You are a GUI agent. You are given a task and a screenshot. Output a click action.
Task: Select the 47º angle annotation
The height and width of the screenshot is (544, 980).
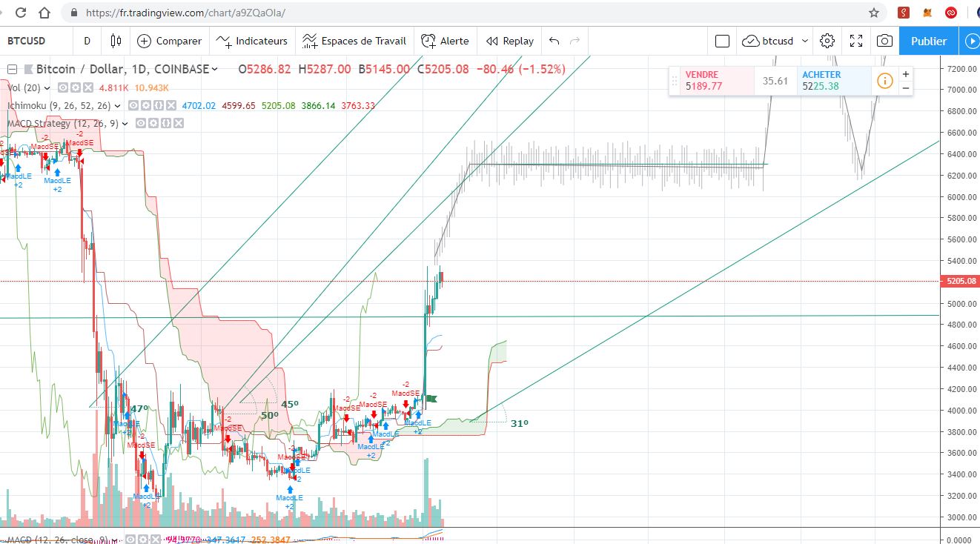click(139, 408)
